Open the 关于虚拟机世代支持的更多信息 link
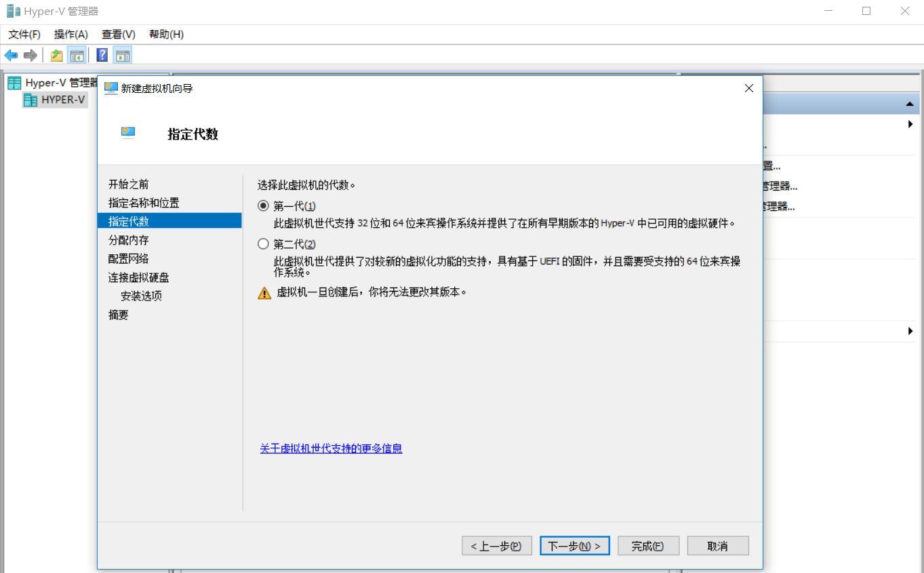The image size is (924, 573). [x=332, y=448]
